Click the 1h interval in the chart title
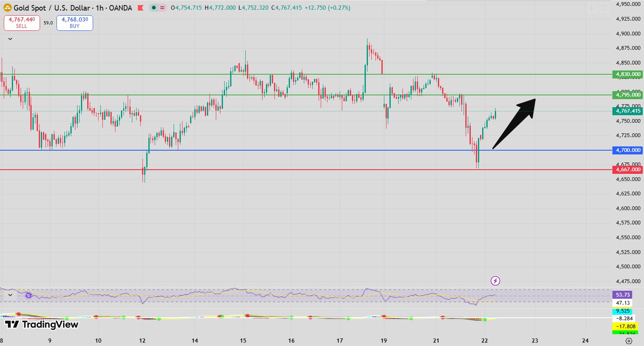 [x=99, y=8]
